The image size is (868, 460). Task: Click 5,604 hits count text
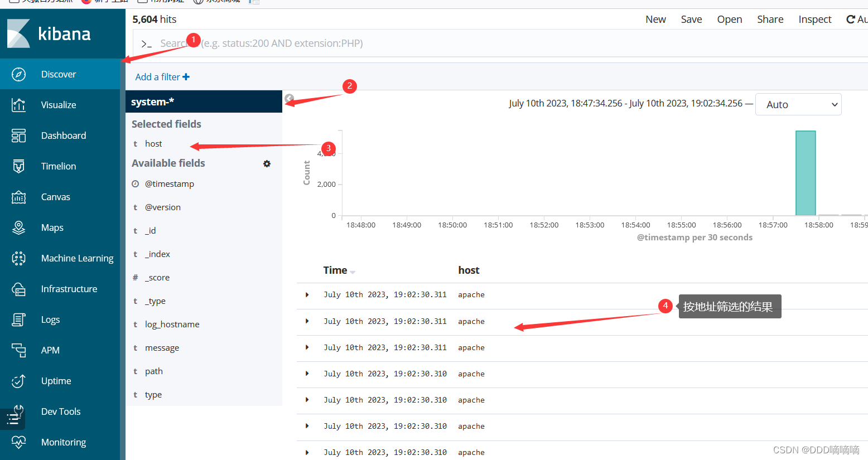(154, 20)
